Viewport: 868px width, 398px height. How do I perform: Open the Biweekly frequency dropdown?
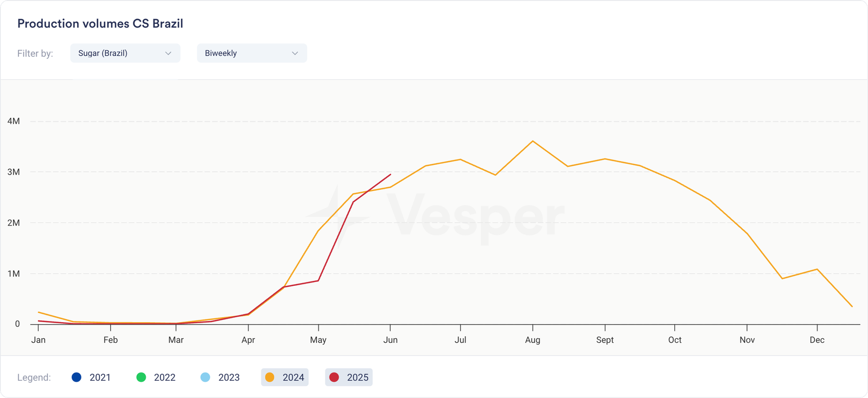tap(252, 53)
